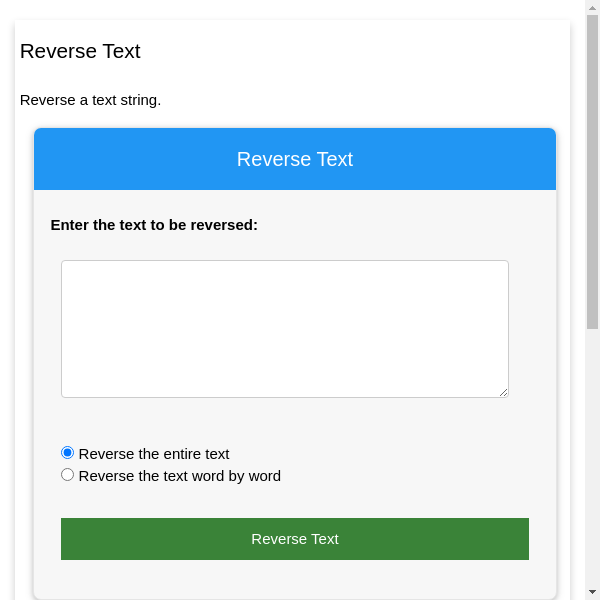Select the "Reverse the text word by word" radio button
The height and width of the screenshot is (600, 600).
click(68, 475)
